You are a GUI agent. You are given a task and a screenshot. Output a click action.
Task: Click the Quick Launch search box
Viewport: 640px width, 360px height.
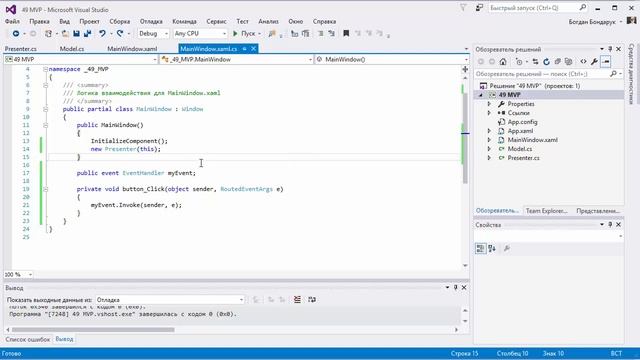[x=538, y=8]
